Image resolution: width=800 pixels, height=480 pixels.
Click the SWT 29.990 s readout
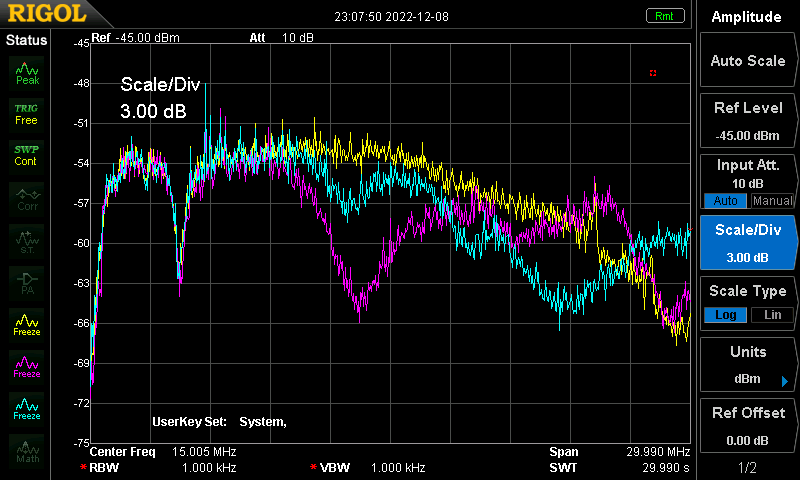tap(619, 467)
